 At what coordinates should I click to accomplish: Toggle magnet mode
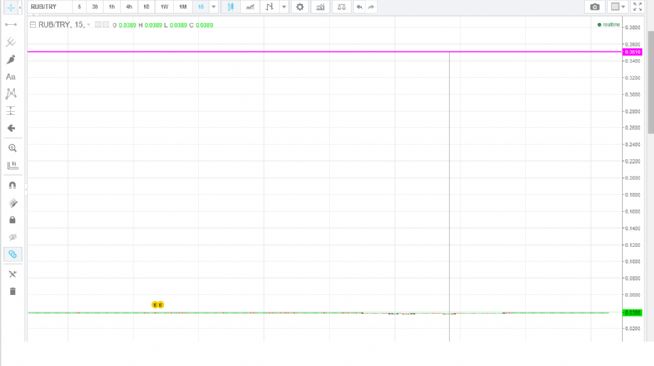pos(13,185)
